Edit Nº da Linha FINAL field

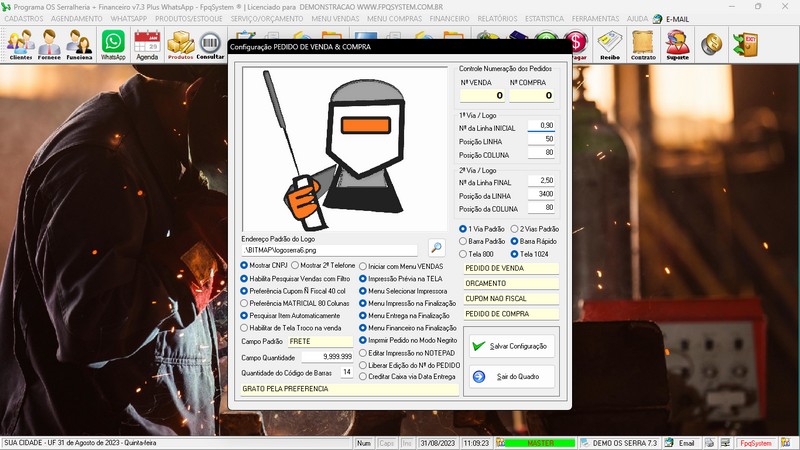541,181
